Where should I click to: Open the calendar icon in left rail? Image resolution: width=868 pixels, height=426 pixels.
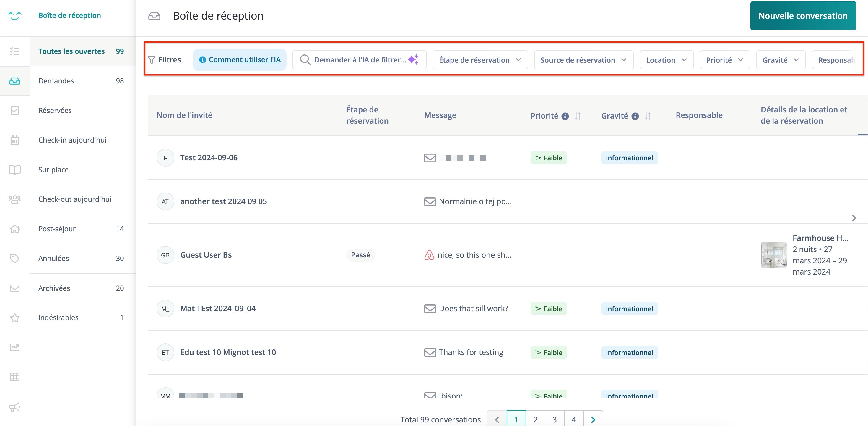[x=14, y=140]
